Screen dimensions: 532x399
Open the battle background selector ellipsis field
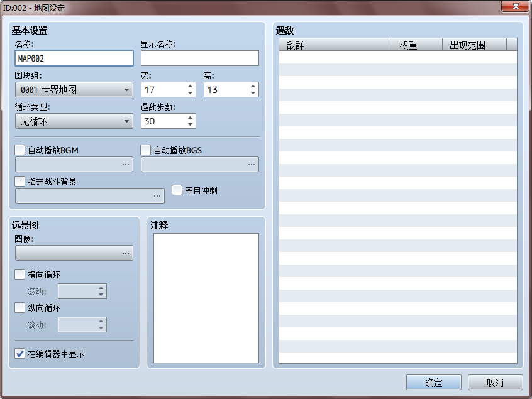click(90, 196)
